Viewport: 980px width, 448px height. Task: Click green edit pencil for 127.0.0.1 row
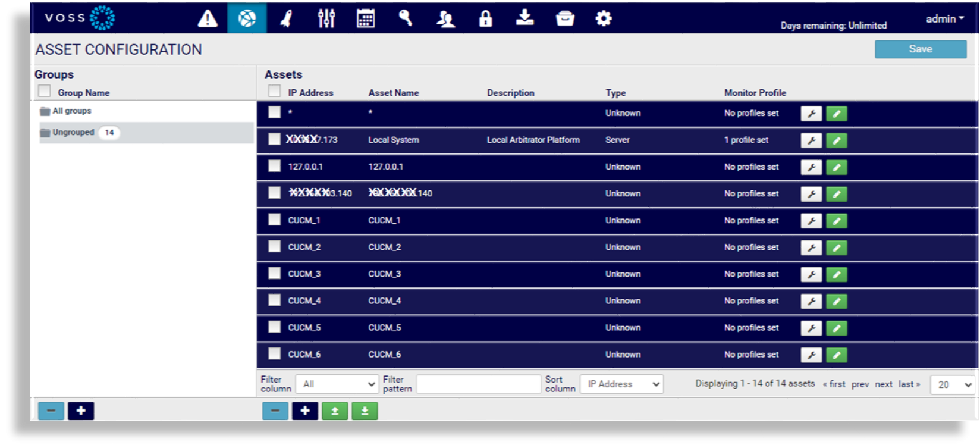[836, 167]
